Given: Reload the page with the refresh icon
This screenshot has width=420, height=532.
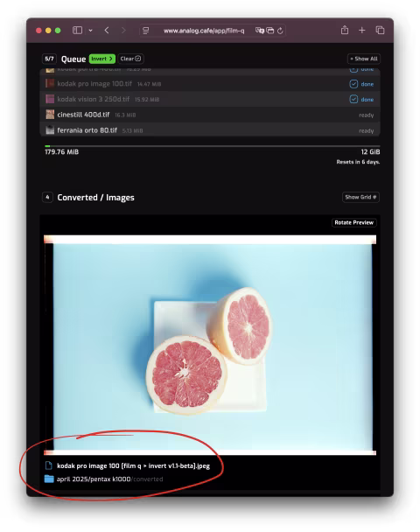Looking at the screenshot, I should pyautogui.click(x=280, y=31).
